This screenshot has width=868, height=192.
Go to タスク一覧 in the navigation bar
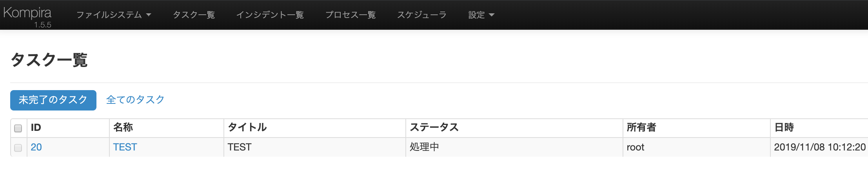pyautogui.click(x=194, y=15)
